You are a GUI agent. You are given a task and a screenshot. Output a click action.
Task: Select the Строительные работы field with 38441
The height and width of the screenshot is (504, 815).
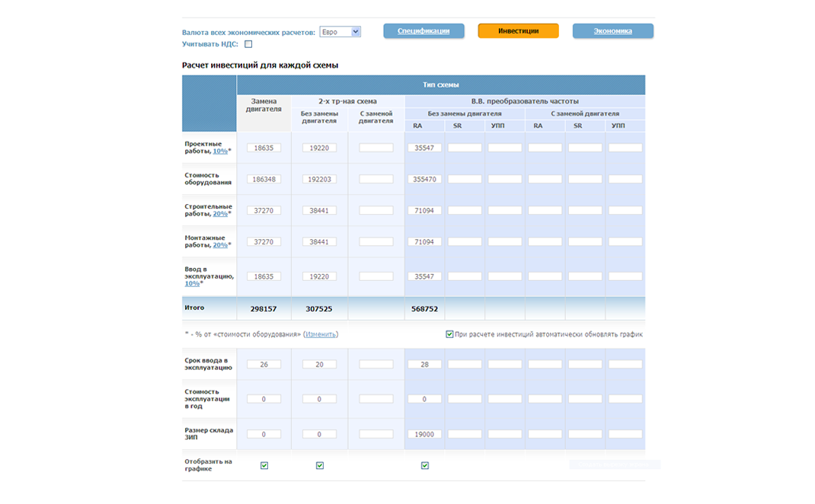[x=319, y=210]
